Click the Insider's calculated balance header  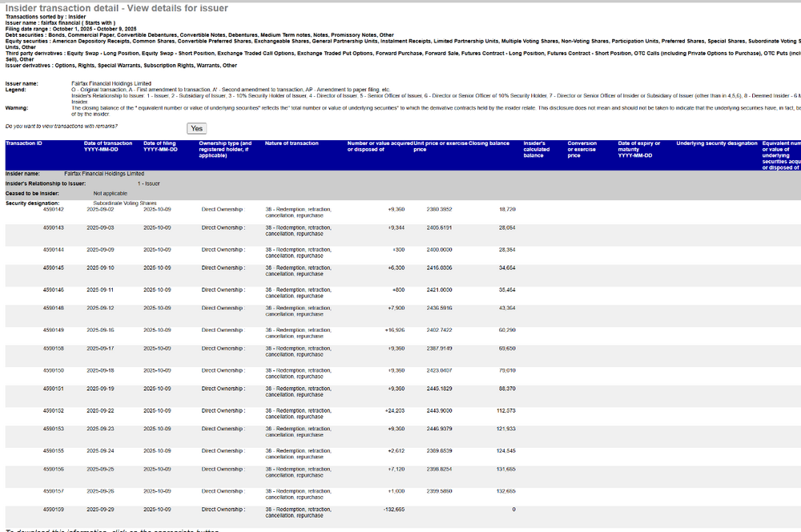(537, 149)
